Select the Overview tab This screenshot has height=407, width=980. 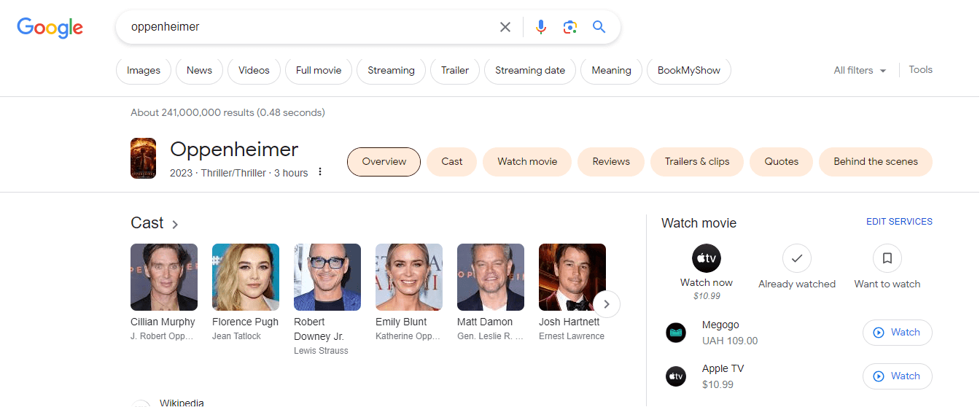384,162
